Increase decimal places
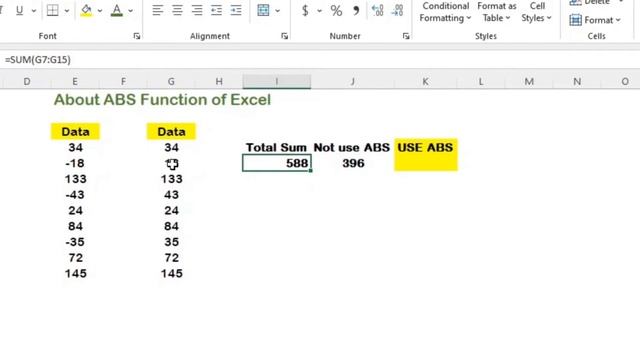Image resolution: width=640 pixels, height=360 pixels. [x=378, y=10]
